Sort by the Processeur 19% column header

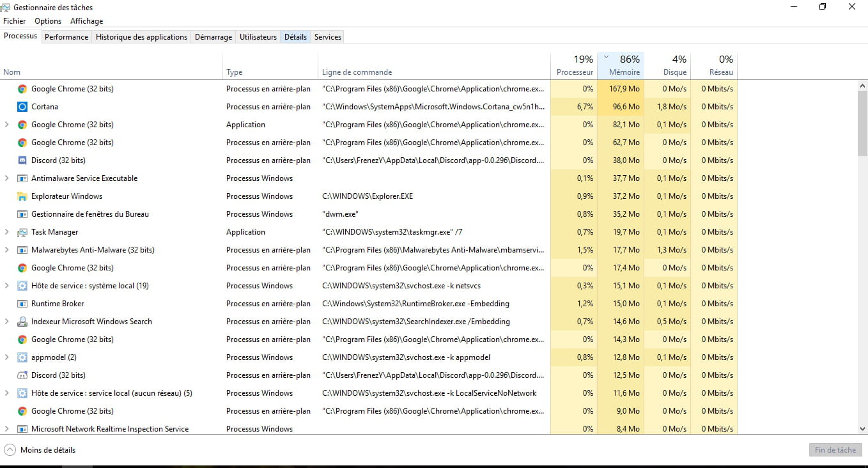click(x=574, y=66)
